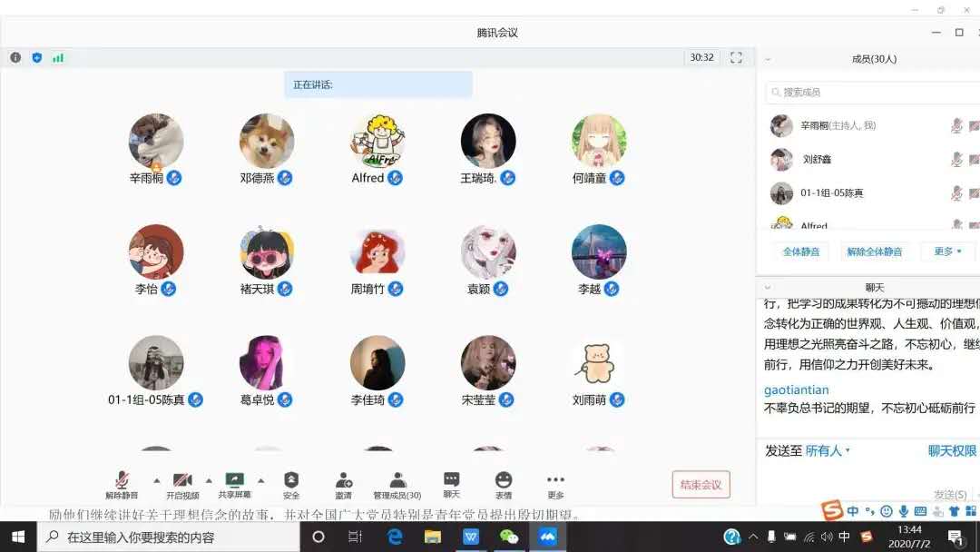Turn on camera with 开启视频
Screen dimensions: 980x552
(181, 484)
